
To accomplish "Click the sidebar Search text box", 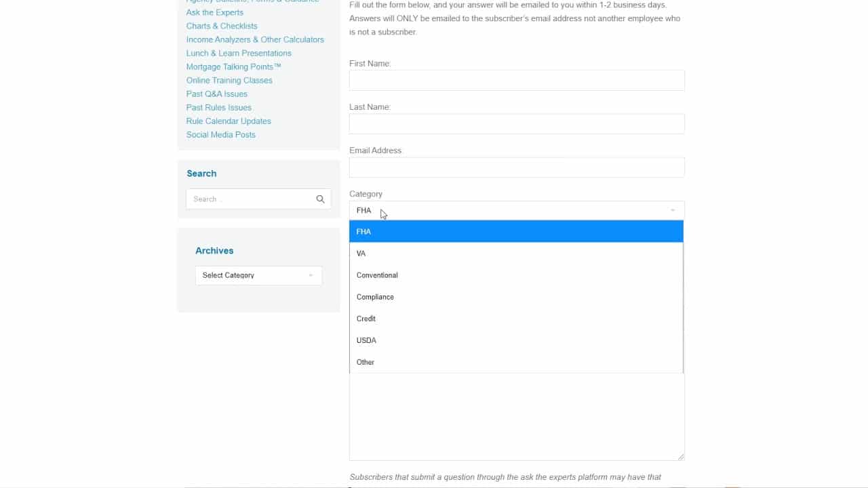I will 250,199.
